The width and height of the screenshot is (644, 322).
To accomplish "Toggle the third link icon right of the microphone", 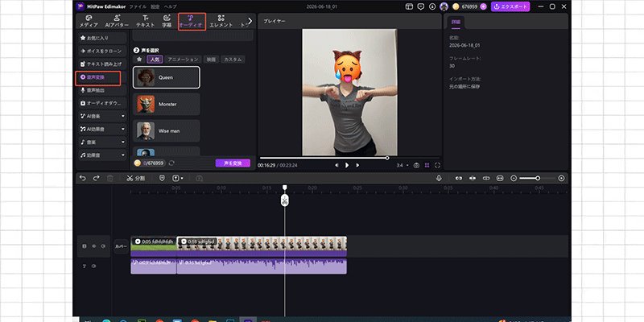I will coord(486,178).
